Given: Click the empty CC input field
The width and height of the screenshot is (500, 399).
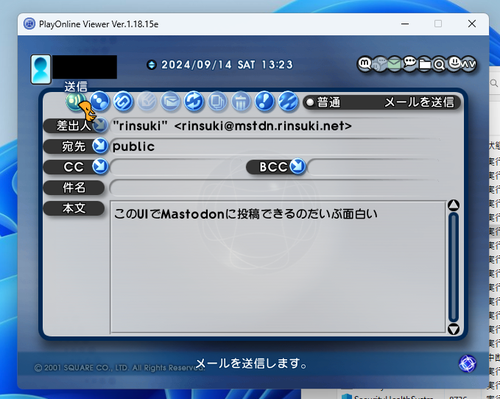Looking at the screenshot, I should coord(177,167).
